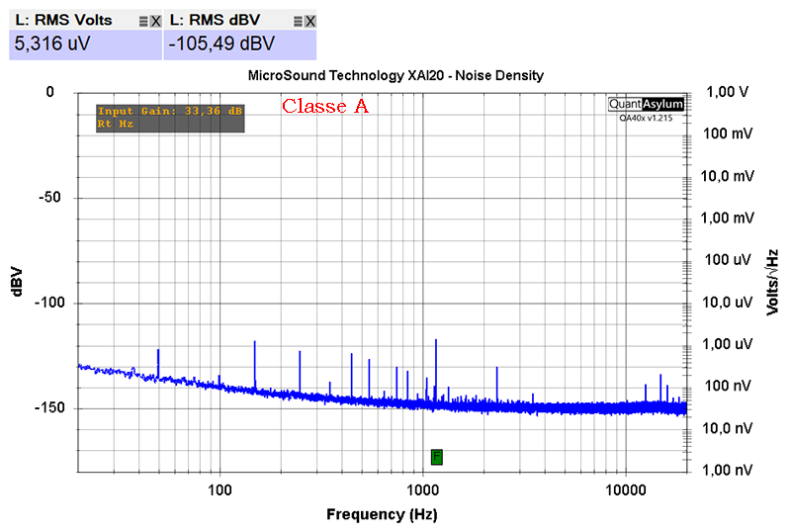This screenshot has width=791, height=532.
Task: Click the QuantAsylum logo
Action: point(647,104)
